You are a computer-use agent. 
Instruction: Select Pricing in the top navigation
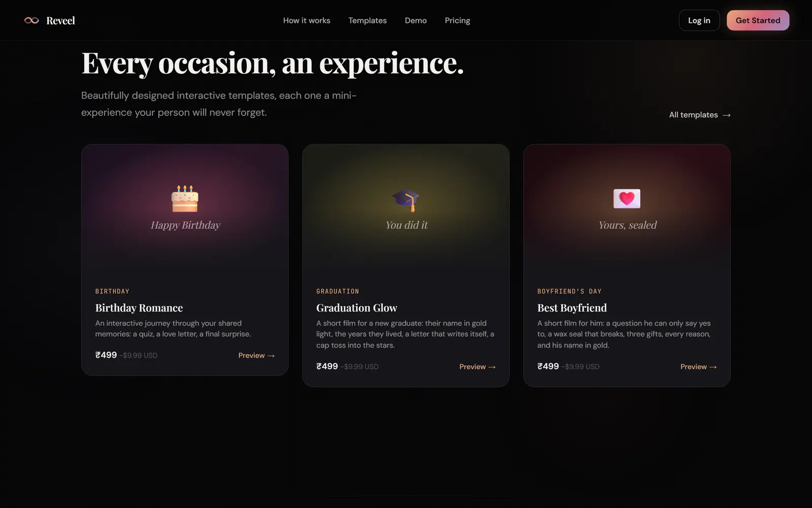457,20
